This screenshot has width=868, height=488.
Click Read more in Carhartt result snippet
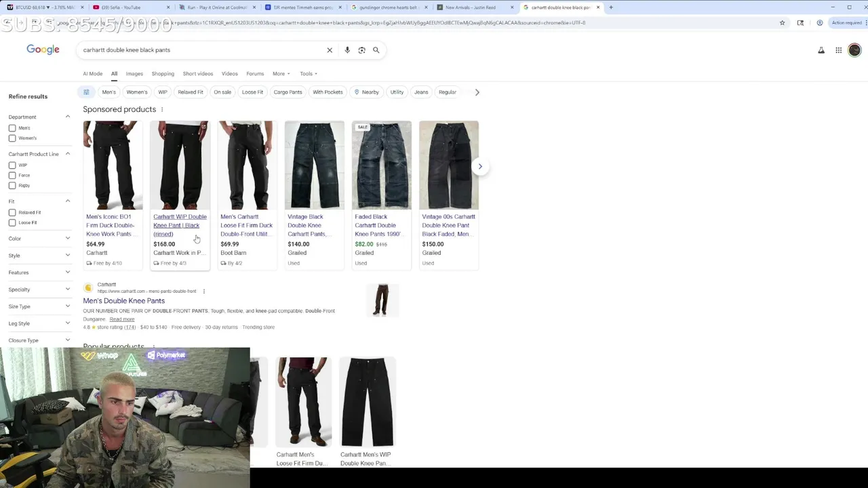(x=122, y=319)
